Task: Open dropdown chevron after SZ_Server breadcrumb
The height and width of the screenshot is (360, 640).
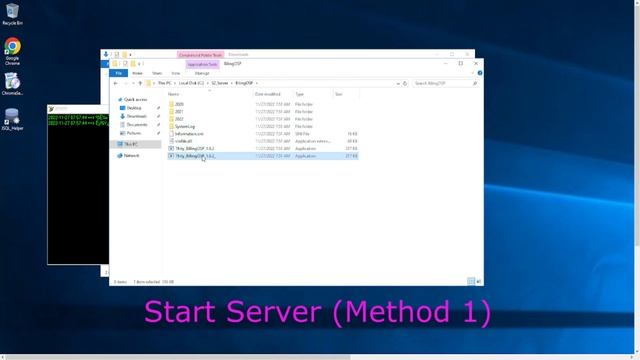Action: [x=232, y=83]
